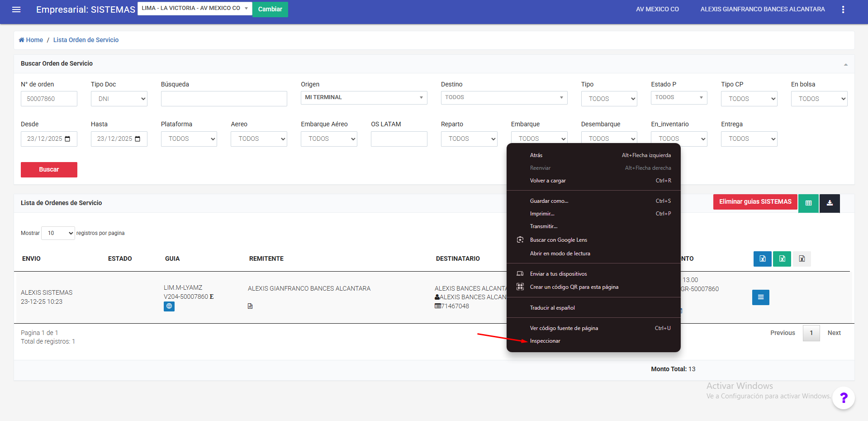Click the N° de orden input field
Viewport: 868px width, 421px height.
pos(49,99)
